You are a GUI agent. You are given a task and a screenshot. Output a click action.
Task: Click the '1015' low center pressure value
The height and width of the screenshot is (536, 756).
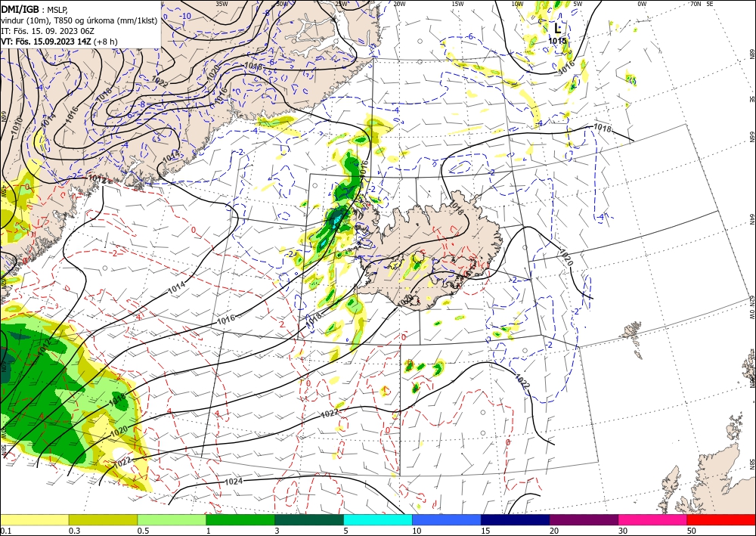557,41
